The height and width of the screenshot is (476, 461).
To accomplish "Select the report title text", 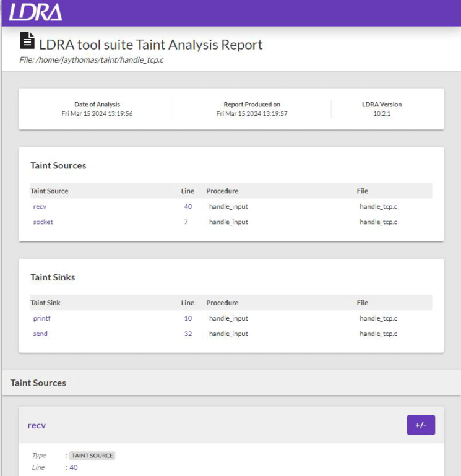I will pyautogui.click(x=150, y=45).
